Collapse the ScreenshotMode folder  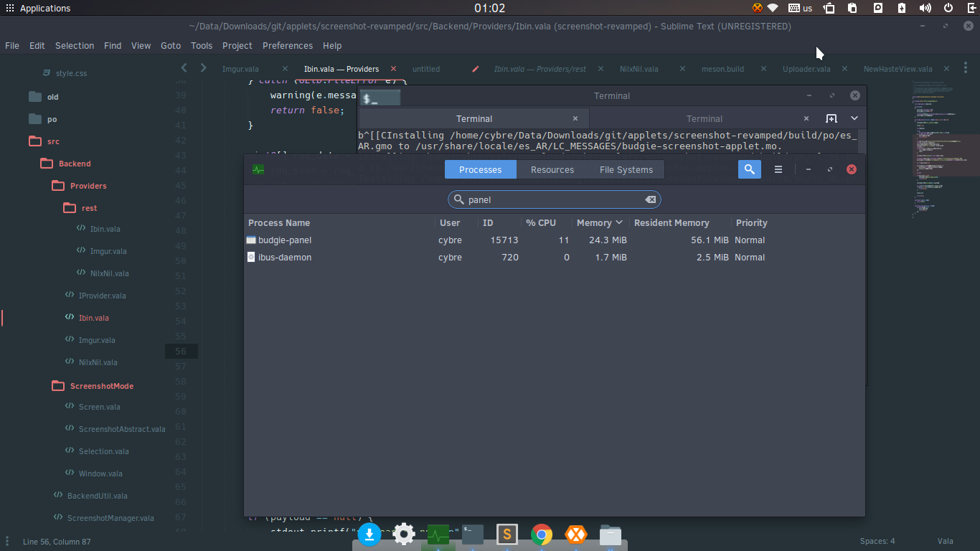93,386
